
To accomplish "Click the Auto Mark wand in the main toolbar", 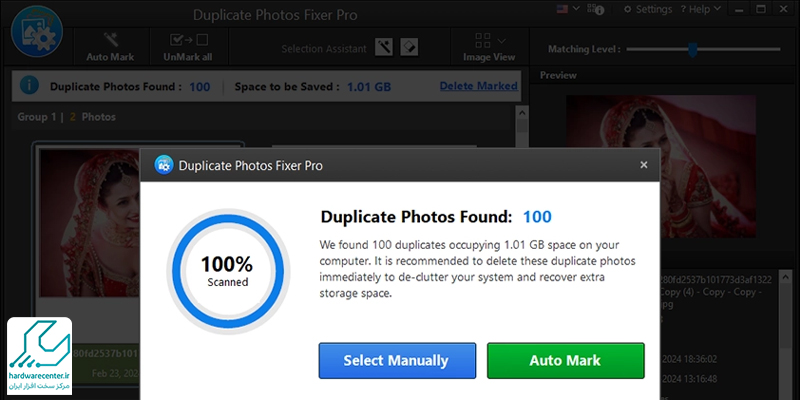I will click(110, 47).
